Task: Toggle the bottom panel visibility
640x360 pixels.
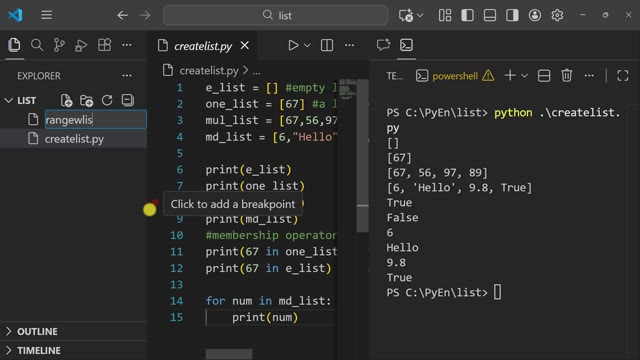Action: pyautogui.click(x=490, y=16)
